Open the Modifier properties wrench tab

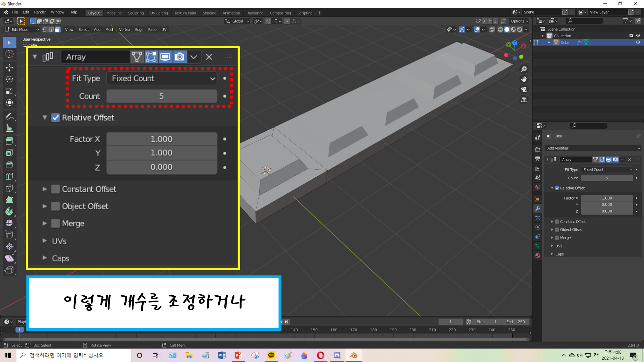click(x=537, y=209)
